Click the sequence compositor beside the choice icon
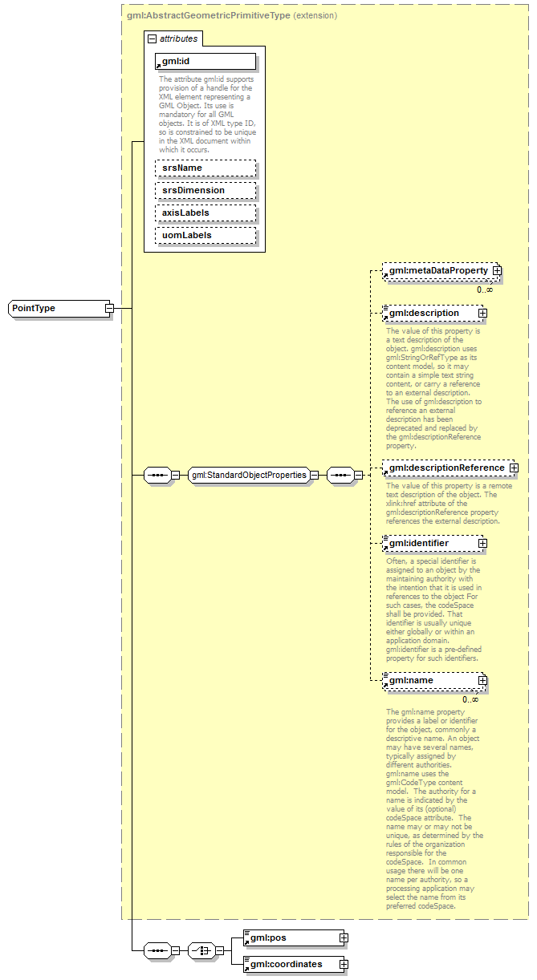 pyautogui.click(x=157, y=950)
